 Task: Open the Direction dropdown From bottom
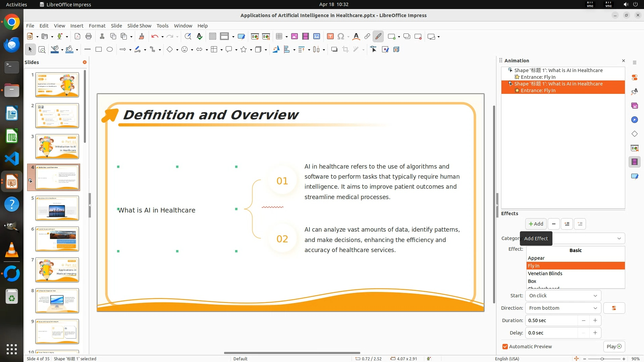(x=563, y=308)
